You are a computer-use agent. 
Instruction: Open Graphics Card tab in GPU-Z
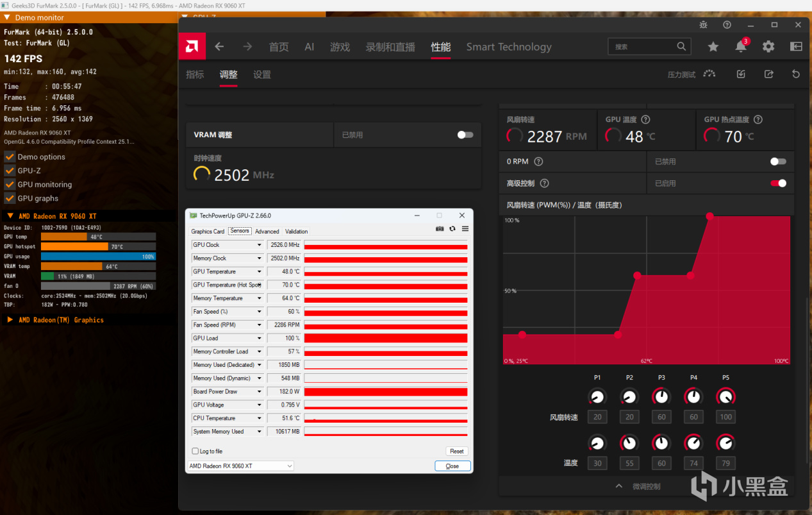click(208, 232)
